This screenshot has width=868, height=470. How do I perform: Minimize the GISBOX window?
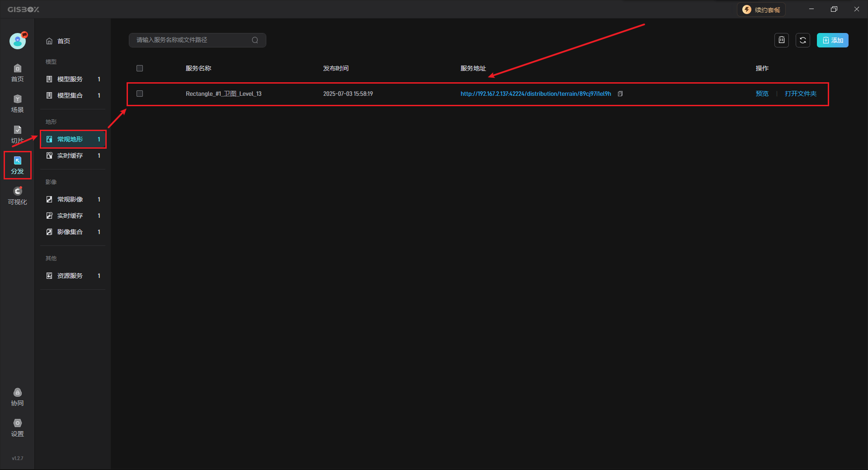811,9
